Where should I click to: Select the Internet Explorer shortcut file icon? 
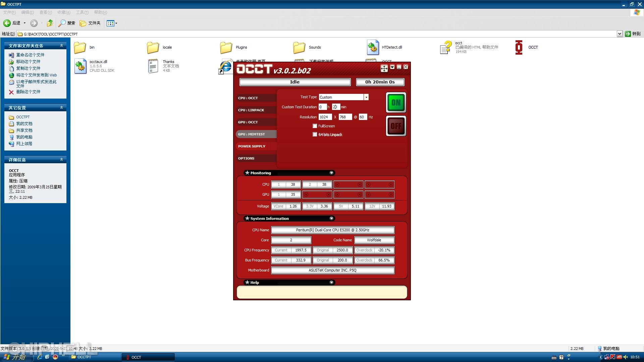pos(225,67)
